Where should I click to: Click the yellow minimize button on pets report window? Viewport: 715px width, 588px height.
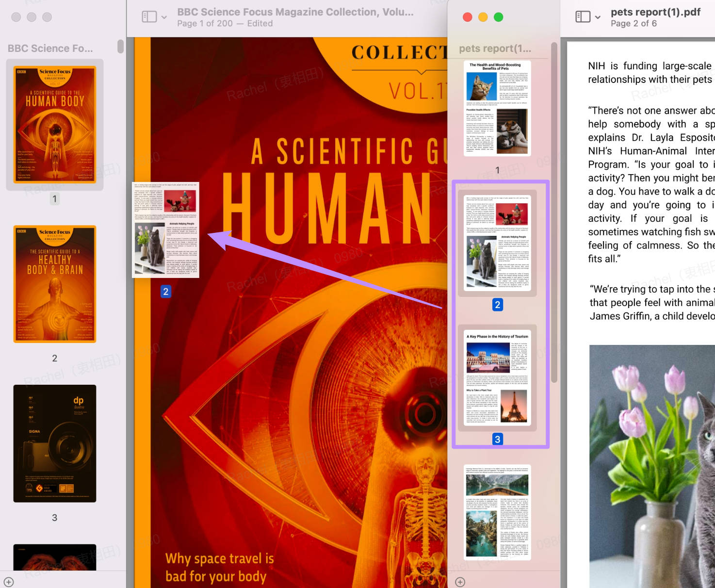pyautogui.click(x=483, y=16)
